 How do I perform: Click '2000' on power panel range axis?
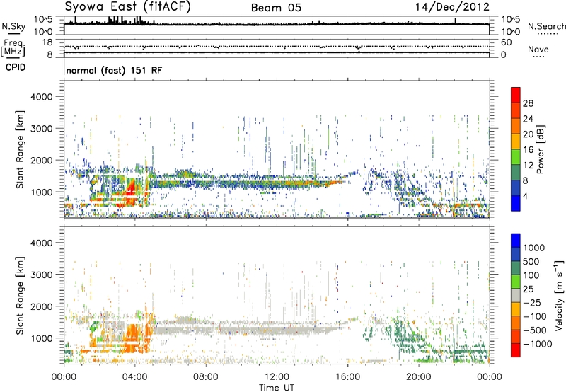tap(42, 160)
